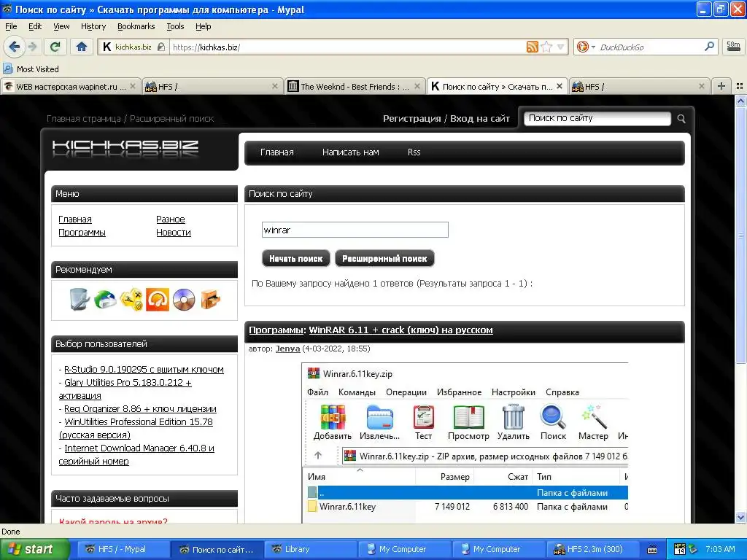Open Программы link in the Меню box
747x560 pixels.
pyautogui.click(x=82, y=233)
